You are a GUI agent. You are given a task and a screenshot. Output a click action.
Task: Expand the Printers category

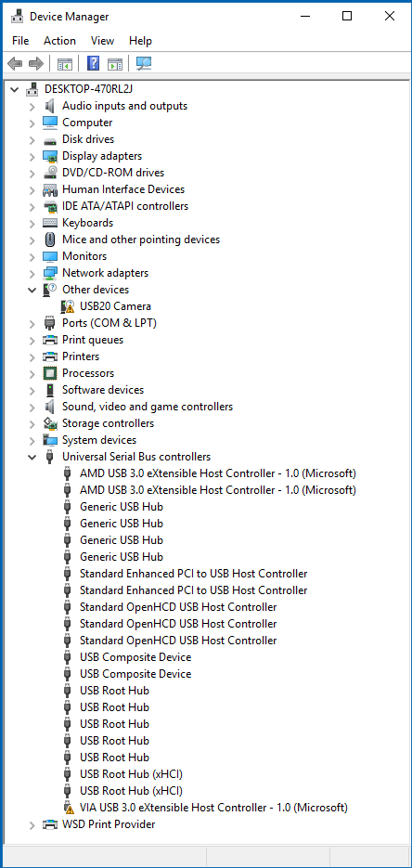(x=32, y=356)
